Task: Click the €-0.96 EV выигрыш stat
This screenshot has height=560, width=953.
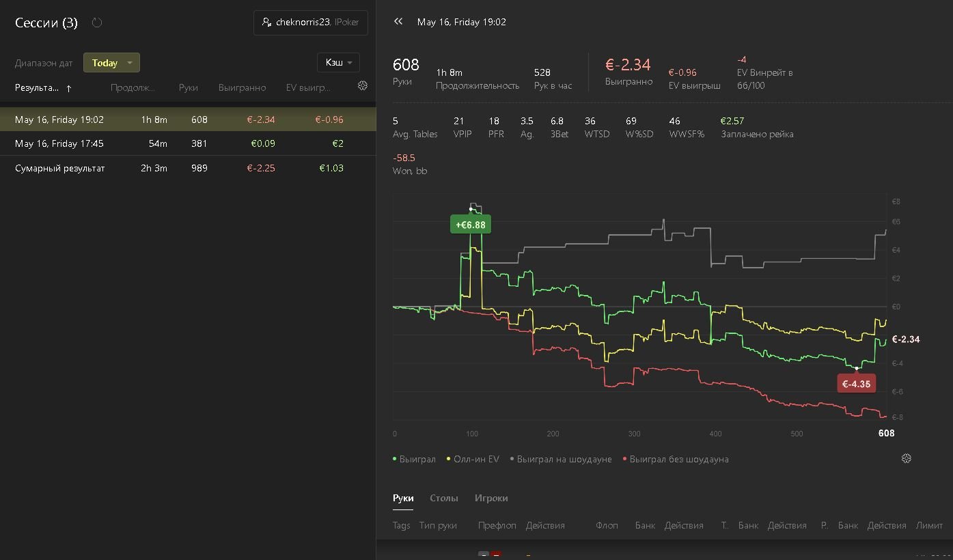Action: [682, 72]
